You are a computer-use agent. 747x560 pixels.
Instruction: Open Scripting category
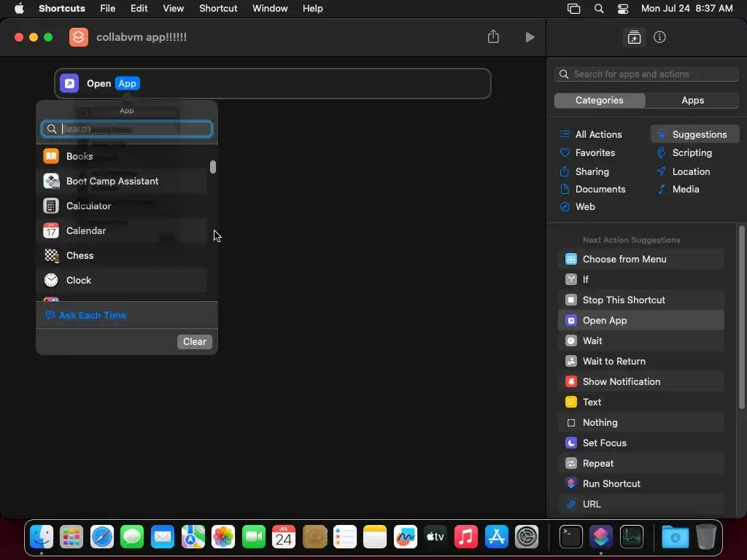point(684,152)
